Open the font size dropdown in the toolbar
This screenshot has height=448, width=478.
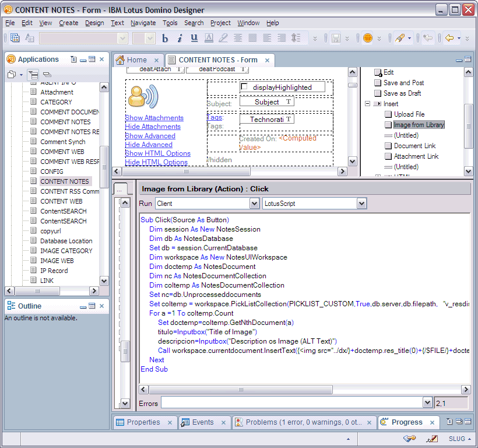150,38
